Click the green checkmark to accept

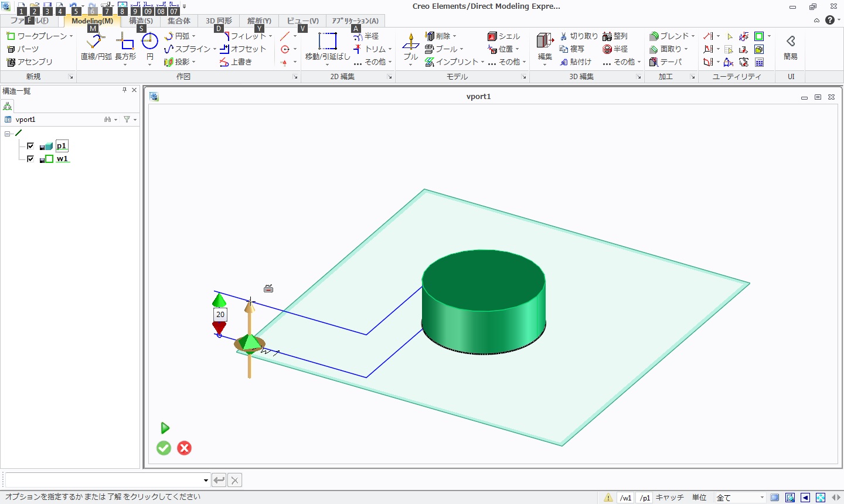164,448
